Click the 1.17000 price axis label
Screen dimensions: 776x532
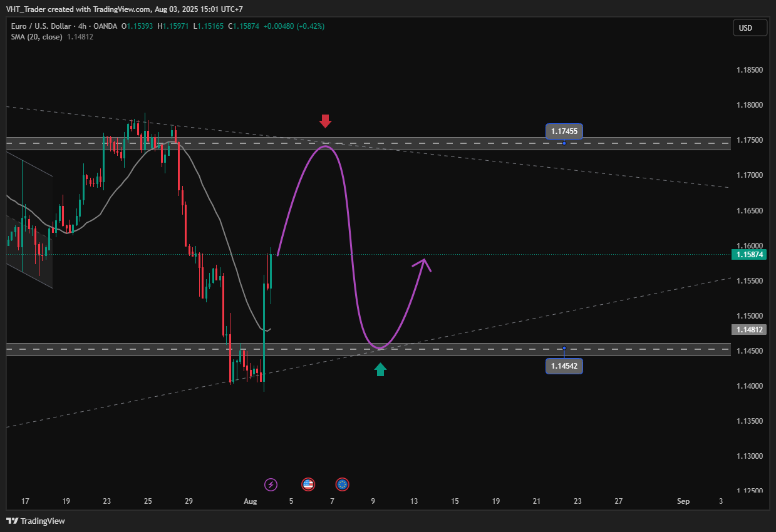(x=750, y=175)
